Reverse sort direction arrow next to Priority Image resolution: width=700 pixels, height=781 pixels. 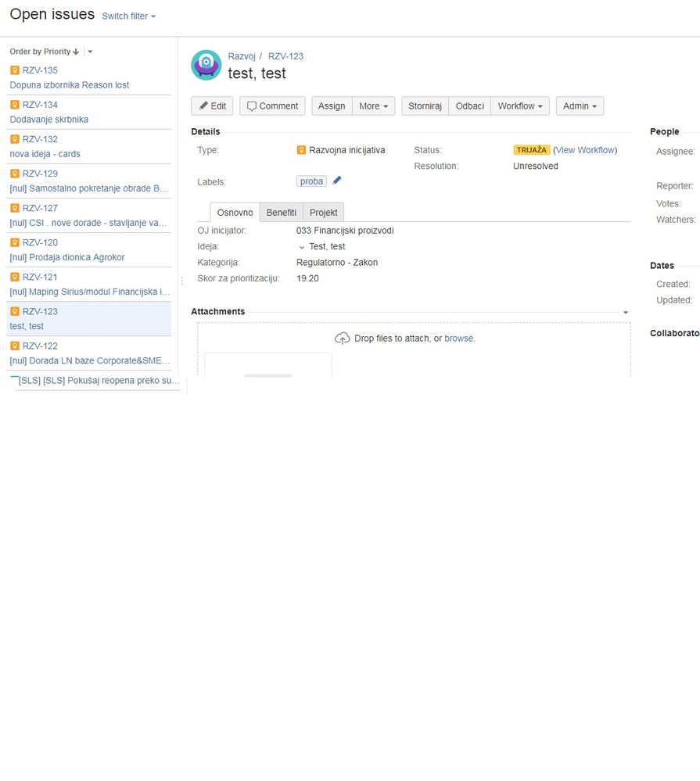76,52
